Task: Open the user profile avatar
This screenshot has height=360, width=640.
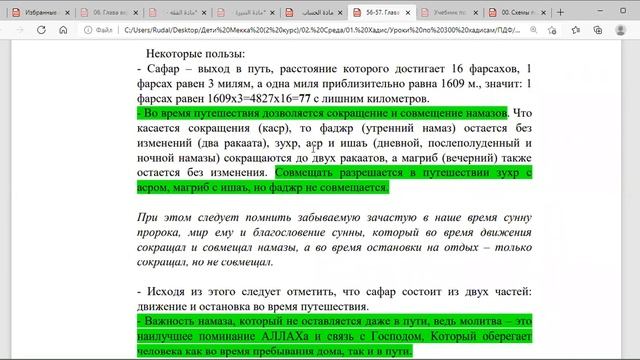Action: click(620, 30)
